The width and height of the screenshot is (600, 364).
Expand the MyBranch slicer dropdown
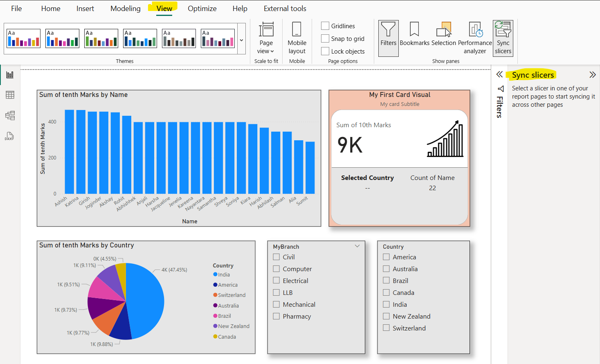pos(357,246)
